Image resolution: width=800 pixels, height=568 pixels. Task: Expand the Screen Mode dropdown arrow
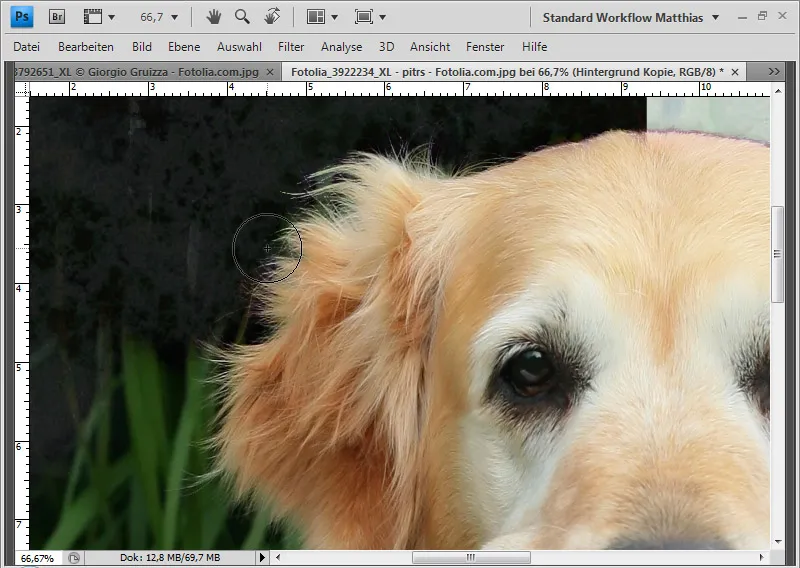pos(383,17)
